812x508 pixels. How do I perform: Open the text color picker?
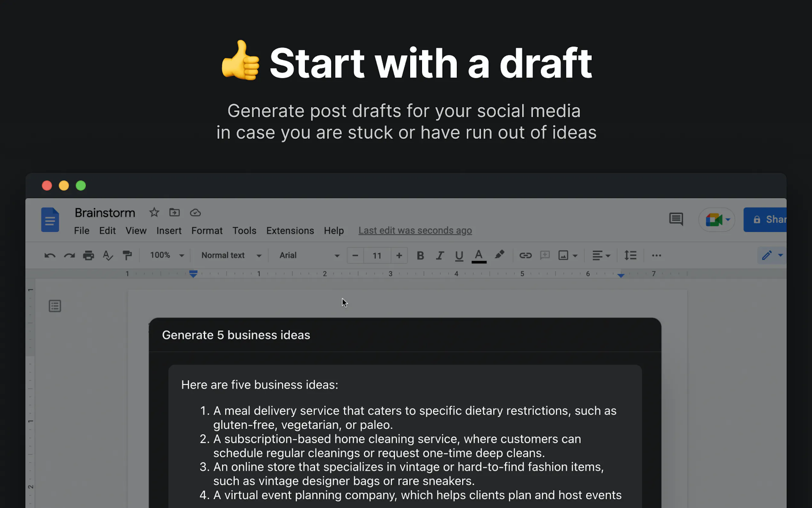coord(479,256)
